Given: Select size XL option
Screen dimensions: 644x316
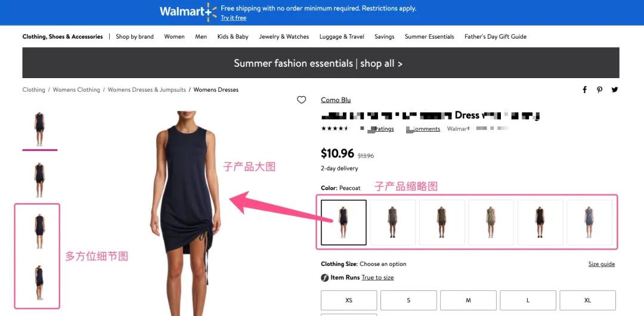Looking at the screenshot, I should (x=588, y=300).
